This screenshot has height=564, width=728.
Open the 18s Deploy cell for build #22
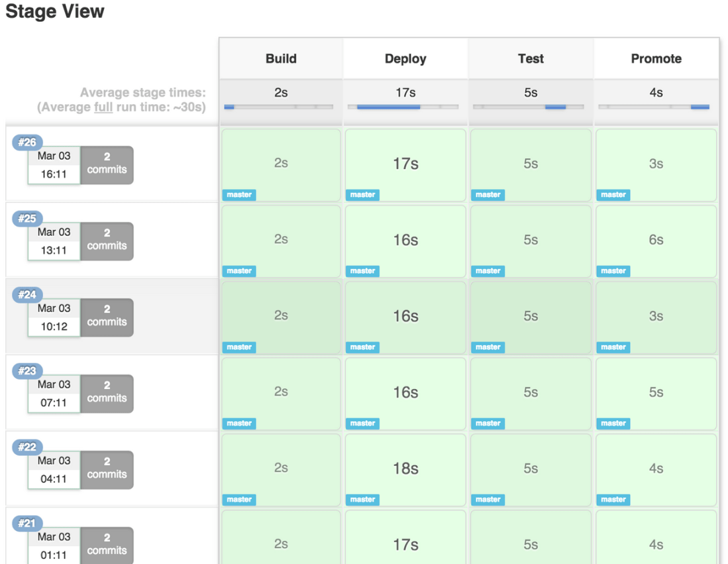[405, 468]
